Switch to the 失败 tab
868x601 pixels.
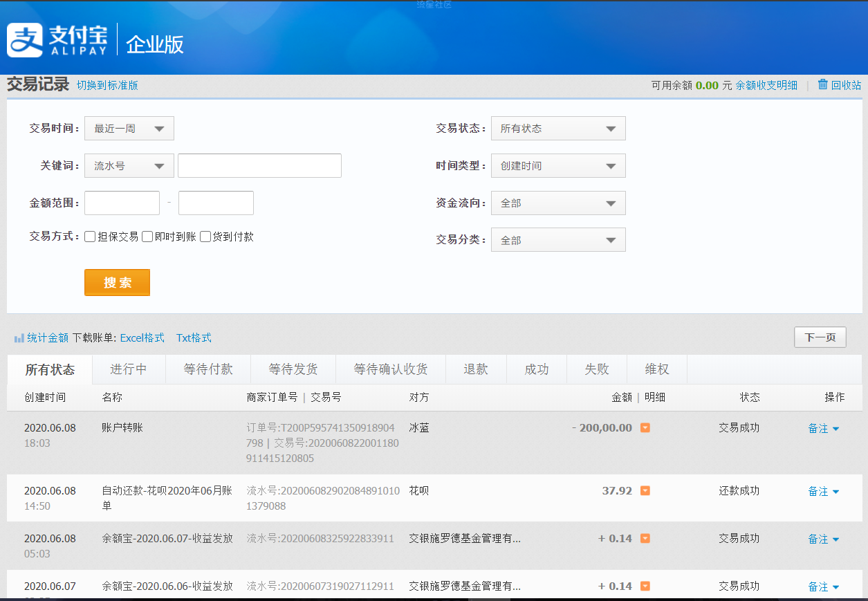597,369
